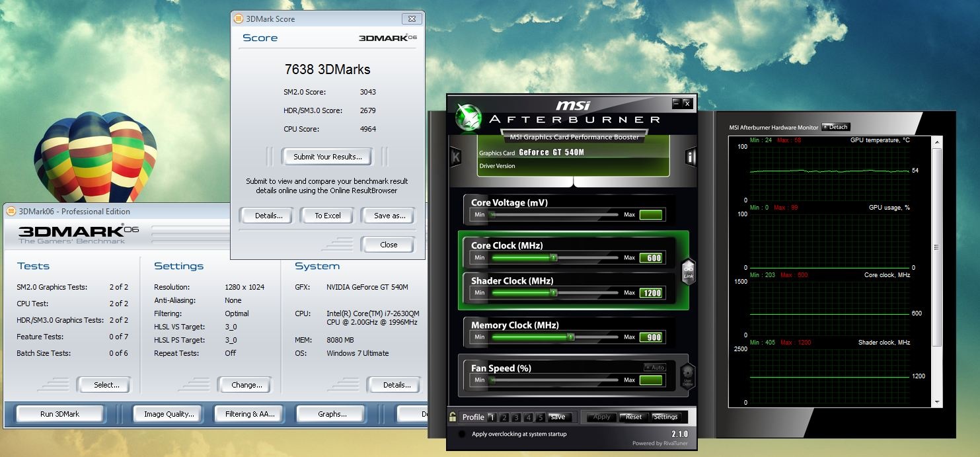Click the profile padlock icon
This screenshot has height=457, width=980.
pyautogui.click(x=453, y=417)
